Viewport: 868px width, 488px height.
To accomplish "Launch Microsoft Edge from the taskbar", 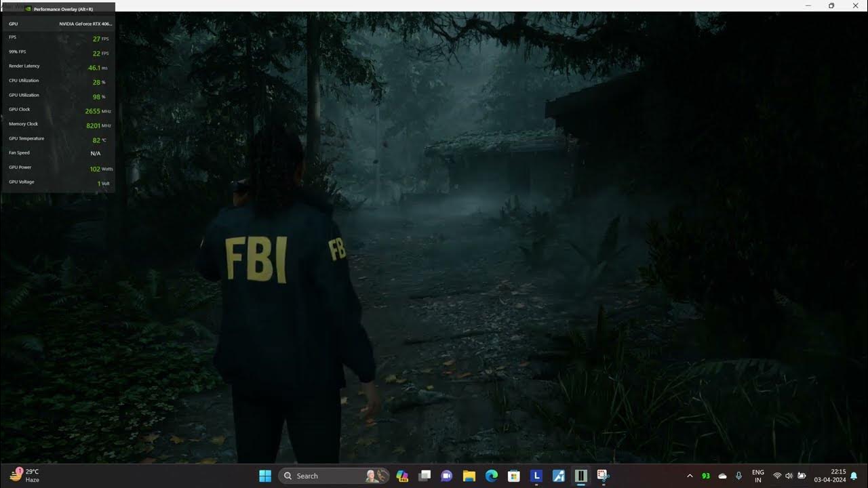I will pyautogui.click(x=492, y=476).
